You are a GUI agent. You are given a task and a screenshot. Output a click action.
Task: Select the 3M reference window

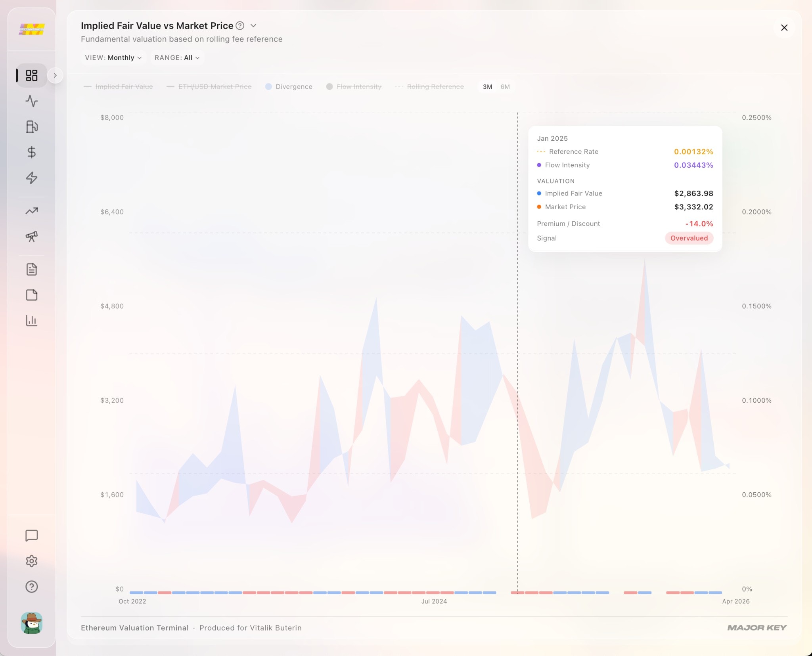point(487,86)
